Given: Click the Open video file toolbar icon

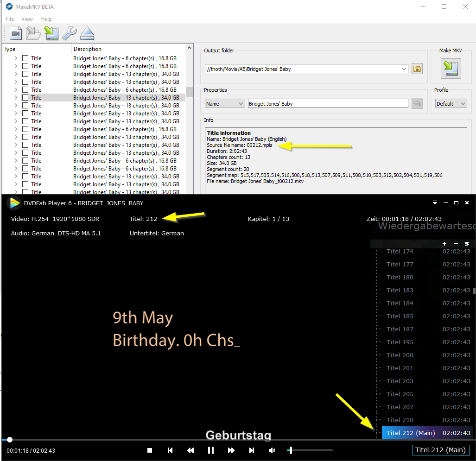Looking at the screenshot, I should 16,33.
